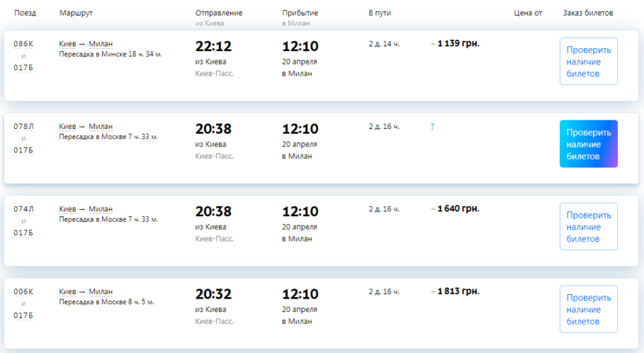644x353 pixels.
Task: Check ticket availability for train 086К
Action: pyautogui.click(x=588, y=61)
